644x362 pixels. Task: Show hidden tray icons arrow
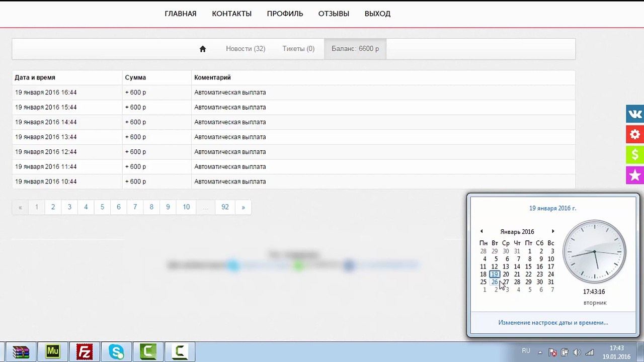tap(540, 352)
